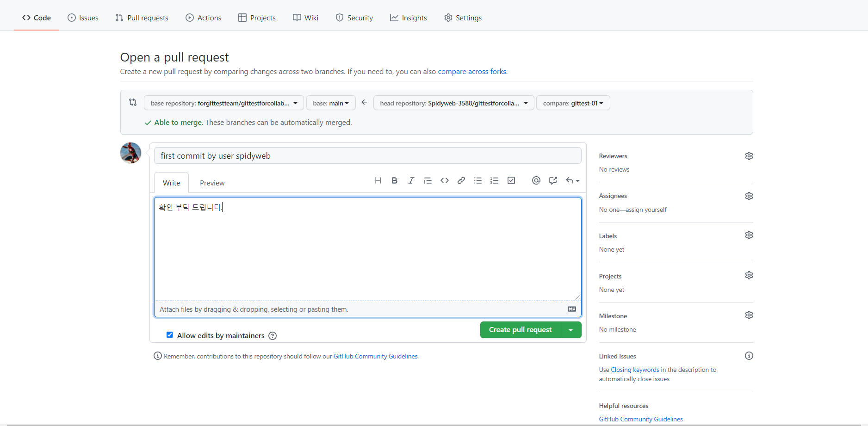The height and width of the screenshot is (426, 868).
Task: Add a hyperlink from the toolbar
Action: (x=461, y=180)
